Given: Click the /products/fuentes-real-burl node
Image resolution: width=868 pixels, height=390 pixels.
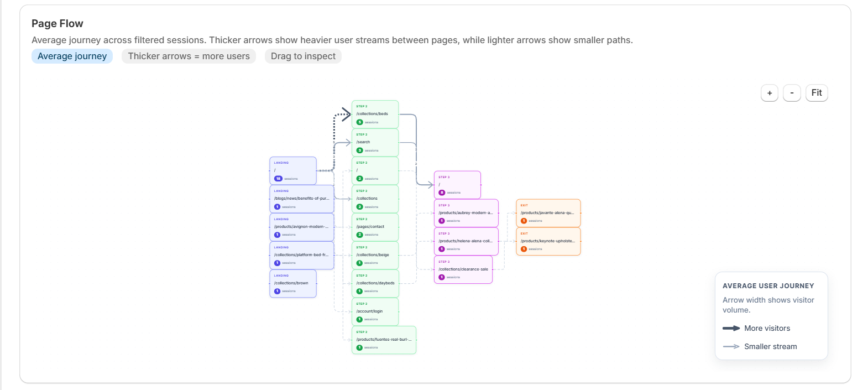Looking at the screenshot, I should pyautogui.click(x=384, y=340).
